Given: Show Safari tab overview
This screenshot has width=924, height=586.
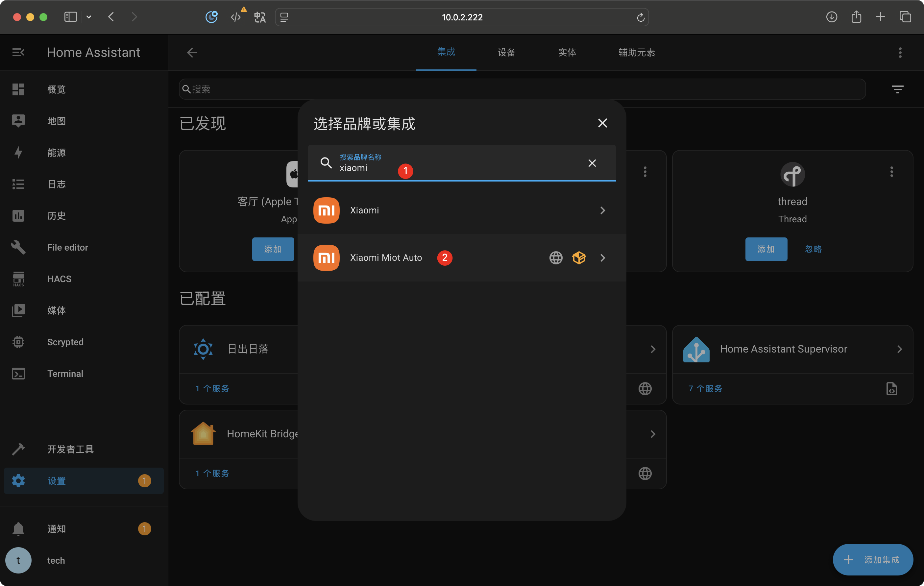Looking at the screenshot, I should [905, 17].
